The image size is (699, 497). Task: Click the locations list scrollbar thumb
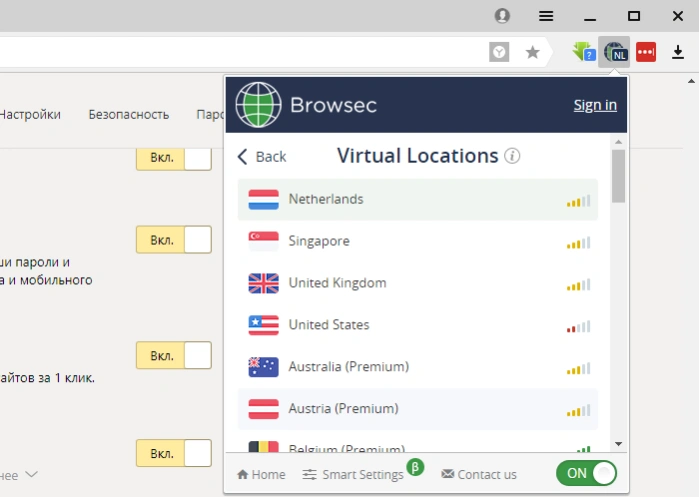[618, 176]
